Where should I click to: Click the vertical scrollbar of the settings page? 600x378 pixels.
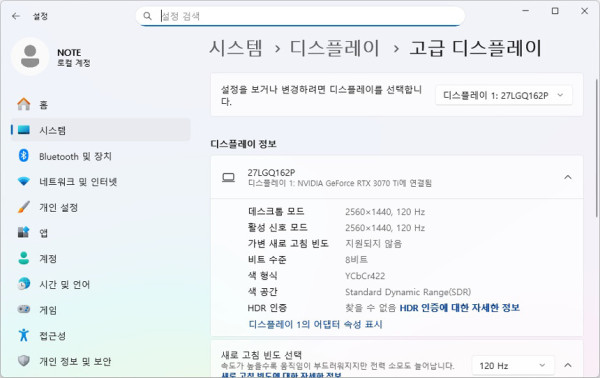point(597,149)
